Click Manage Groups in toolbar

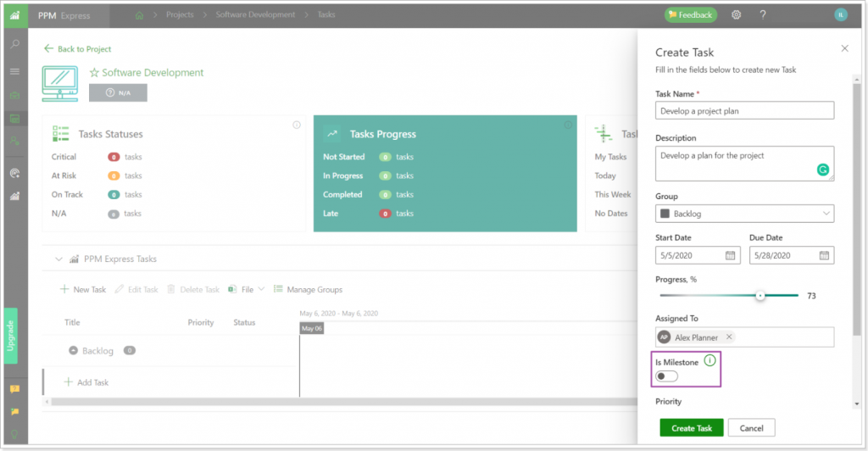308,289
